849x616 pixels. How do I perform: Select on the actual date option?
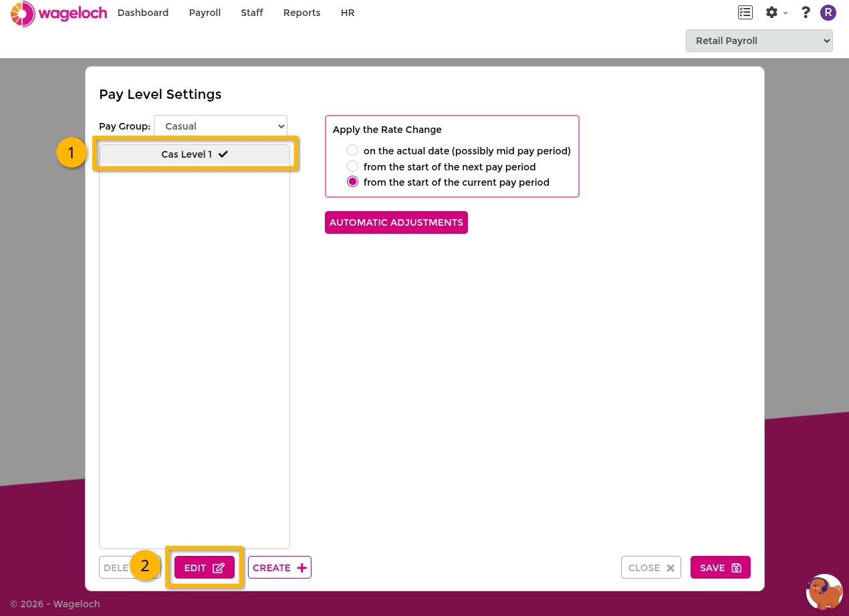(x=353, y=151)
